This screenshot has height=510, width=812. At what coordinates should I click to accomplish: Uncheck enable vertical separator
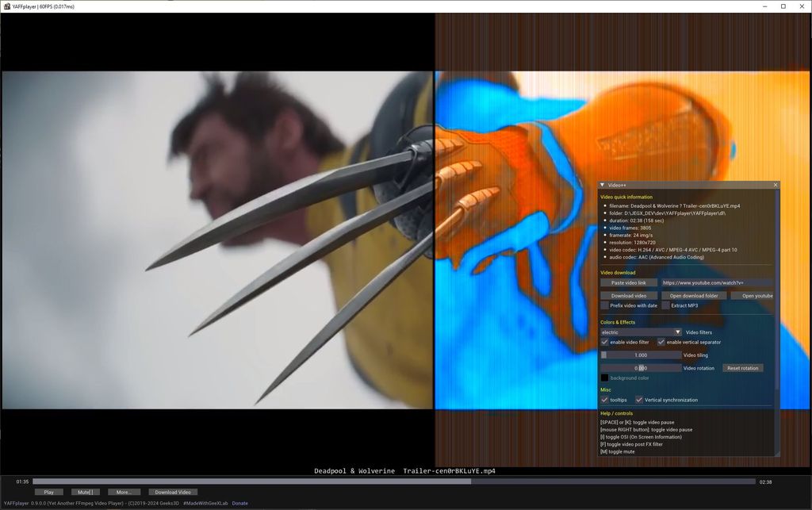click(x=661, y=342)
